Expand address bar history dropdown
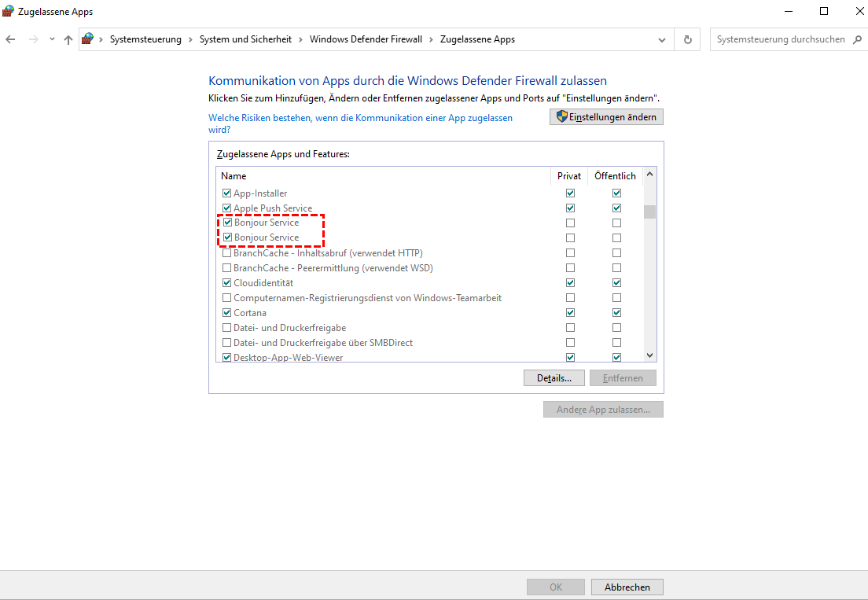 pos(661,40)
